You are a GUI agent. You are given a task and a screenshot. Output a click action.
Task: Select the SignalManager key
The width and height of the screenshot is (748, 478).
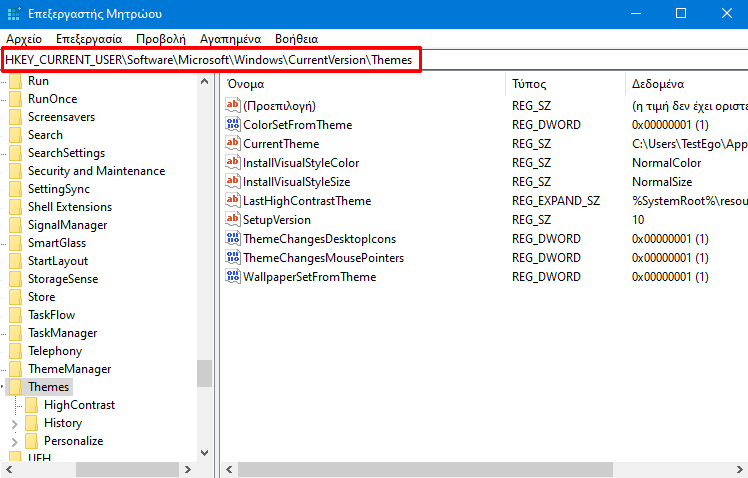(67, 225)
